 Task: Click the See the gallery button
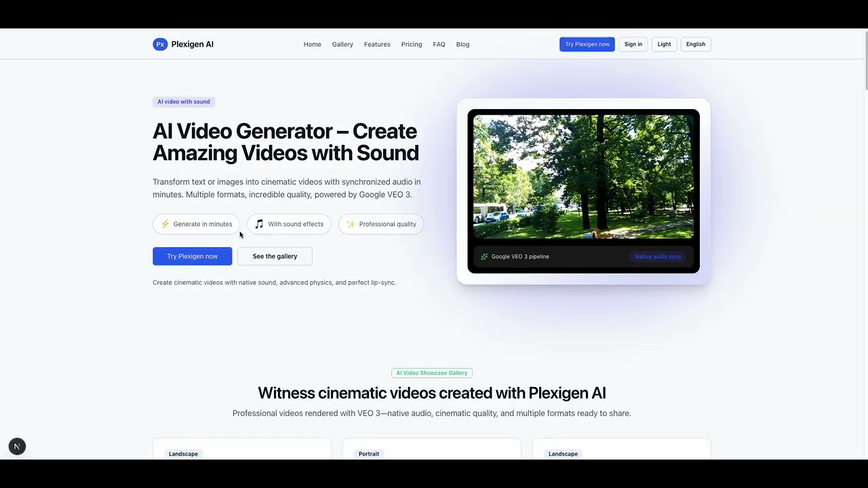(275, 256)
